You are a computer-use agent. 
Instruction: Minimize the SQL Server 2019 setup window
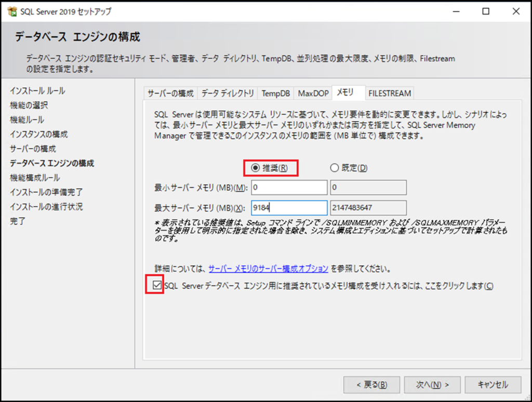456,11
